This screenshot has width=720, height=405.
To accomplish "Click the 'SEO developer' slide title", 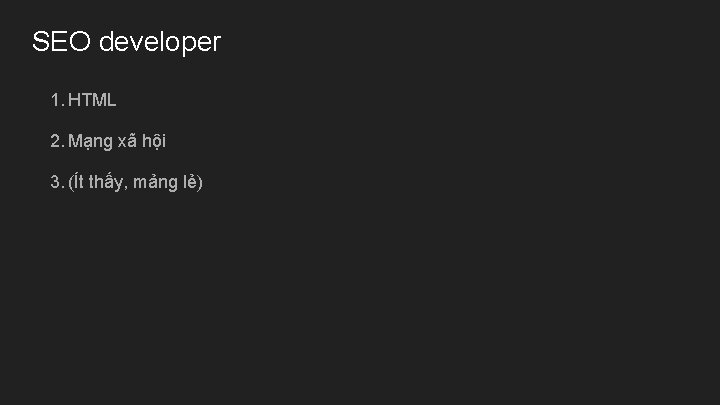I will coord(126,43).
